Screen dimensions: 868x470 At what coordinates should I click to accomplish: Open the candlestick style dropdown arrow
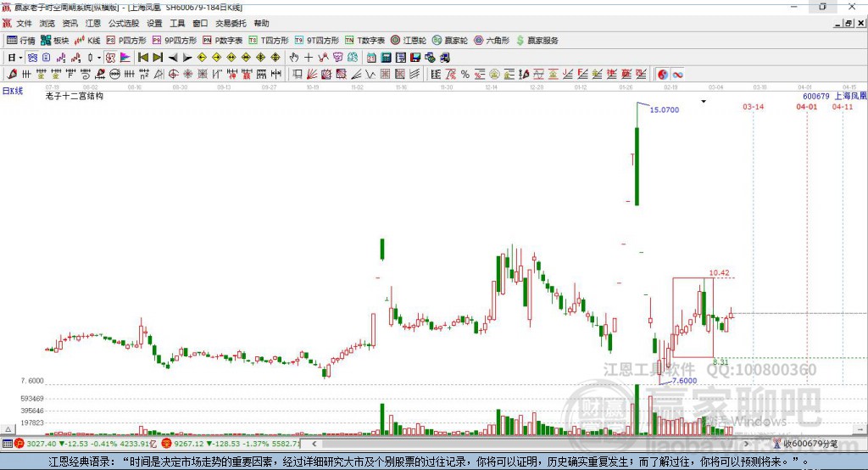pyautogui.click(x=99, y=58)
